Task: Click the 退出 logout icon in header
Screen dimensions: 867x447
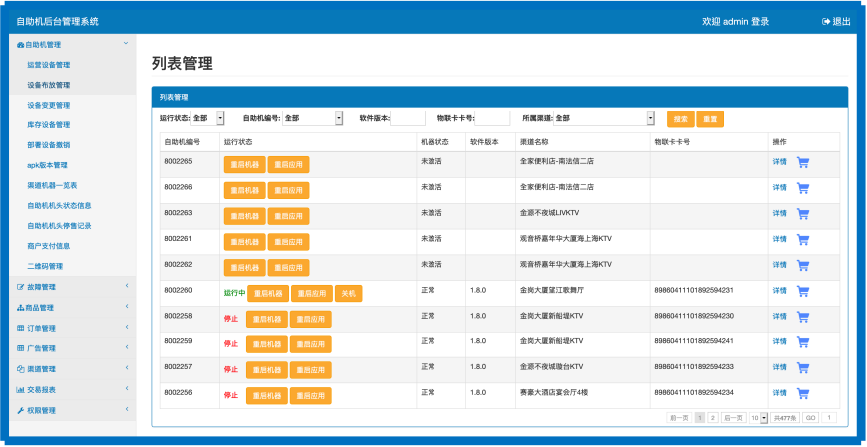Action: 826,21
